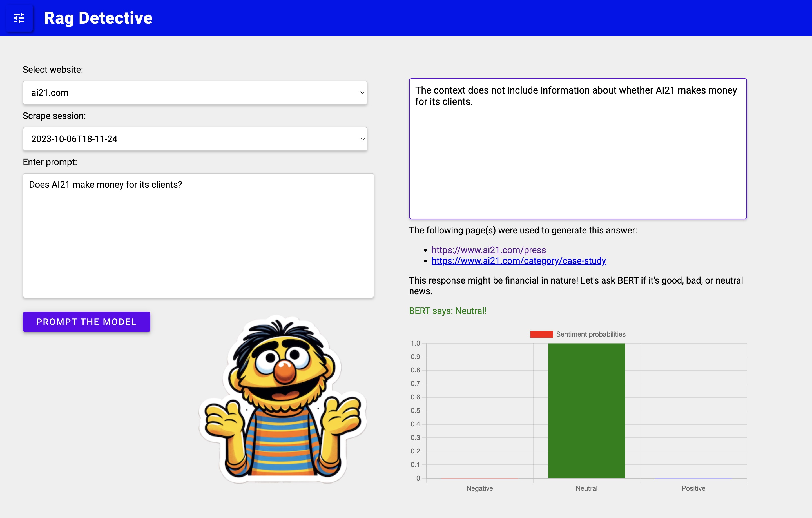Click the green Neutral bar
This screenshot has height=518, width=812.
coord(586,410)
